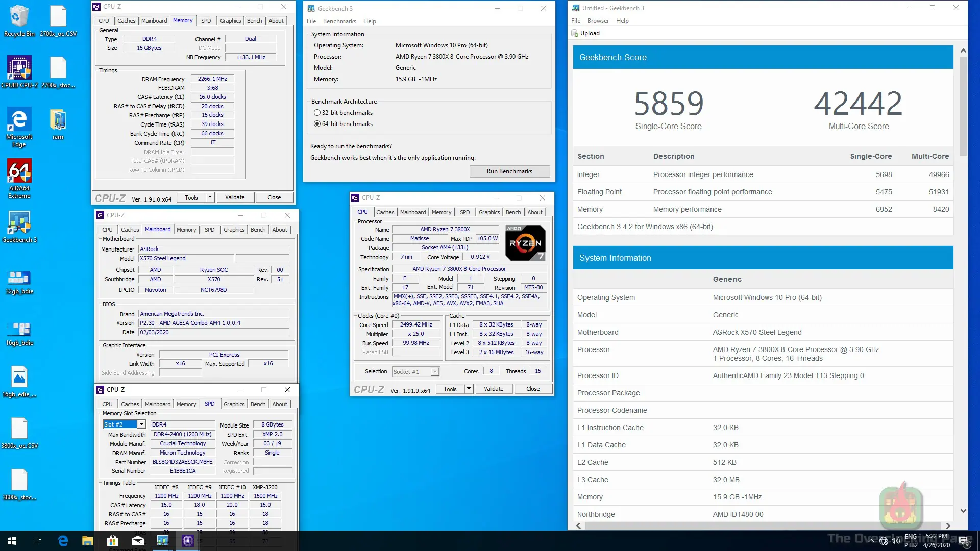Select the ram archive icon on desktop
Screen dimensions: 980x551
point(58,124)
